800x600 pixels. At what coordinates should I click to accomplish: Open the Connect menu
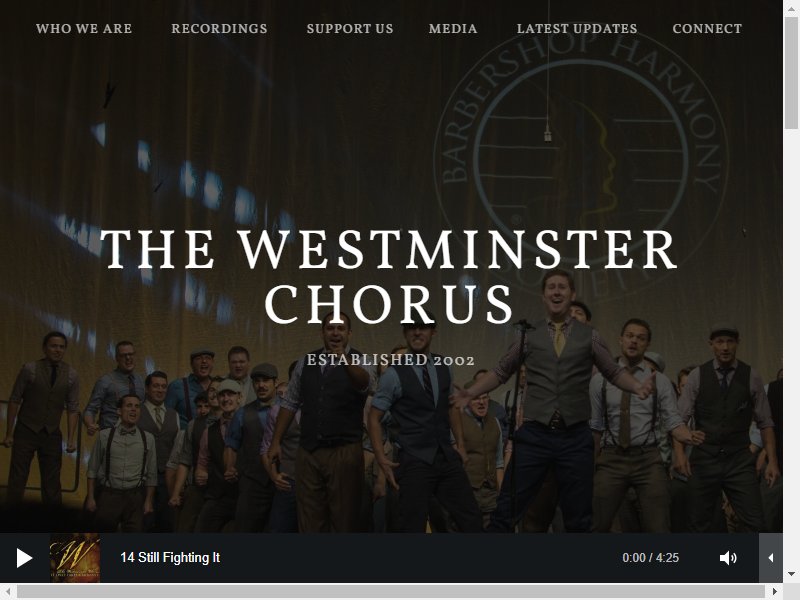coord(707,29)
